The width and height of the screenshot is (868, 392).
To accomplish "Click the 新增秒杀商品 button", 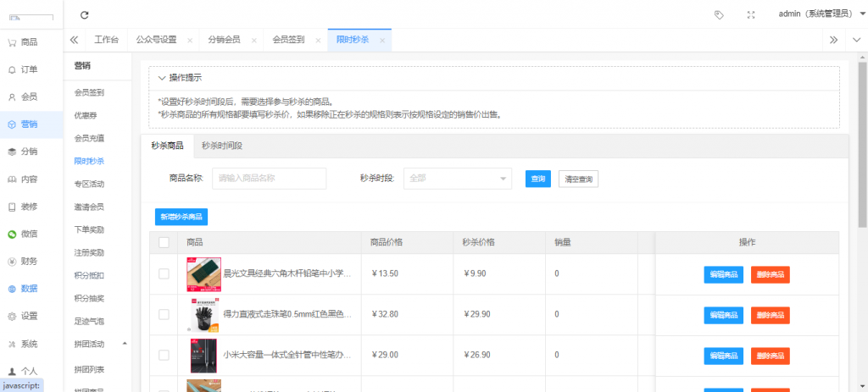I will 181,217.
